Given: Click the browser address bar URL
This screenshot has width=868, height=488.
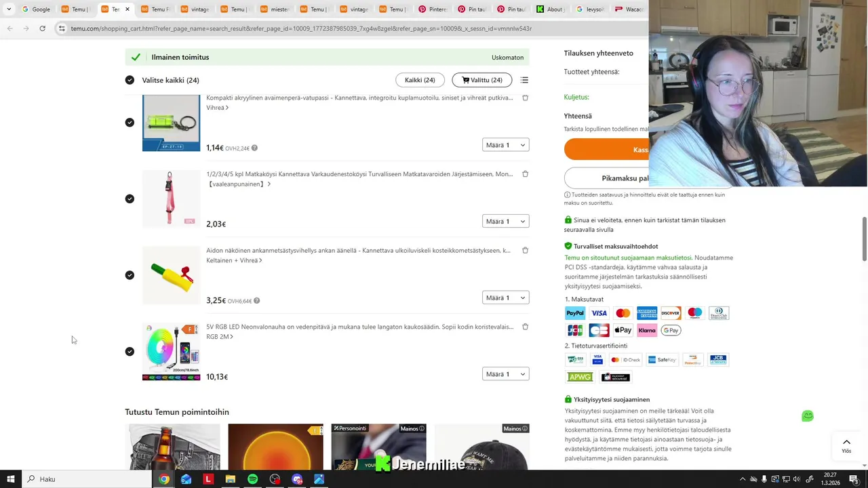Looking at the screenshot, I should tap(301, 28).
